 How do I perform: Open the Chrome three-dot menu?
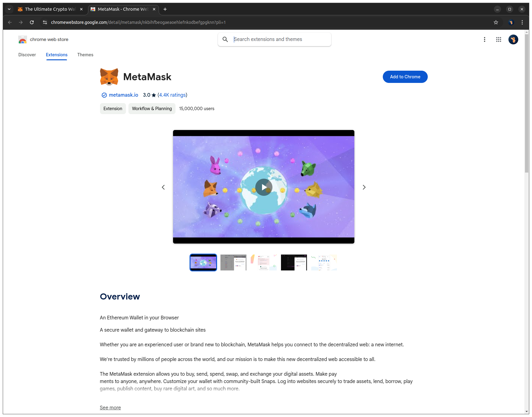522,22
